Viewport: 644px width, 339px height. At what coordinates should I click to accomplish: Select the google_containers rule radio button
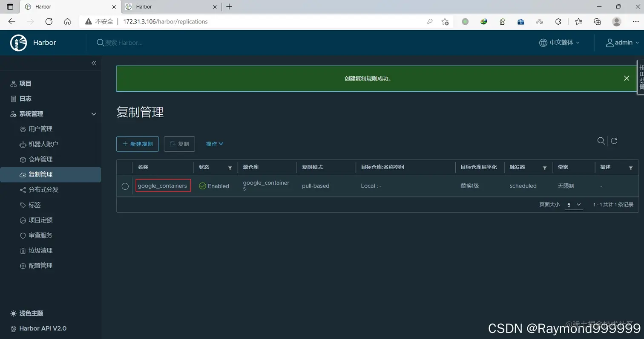[x=125, y=186]
